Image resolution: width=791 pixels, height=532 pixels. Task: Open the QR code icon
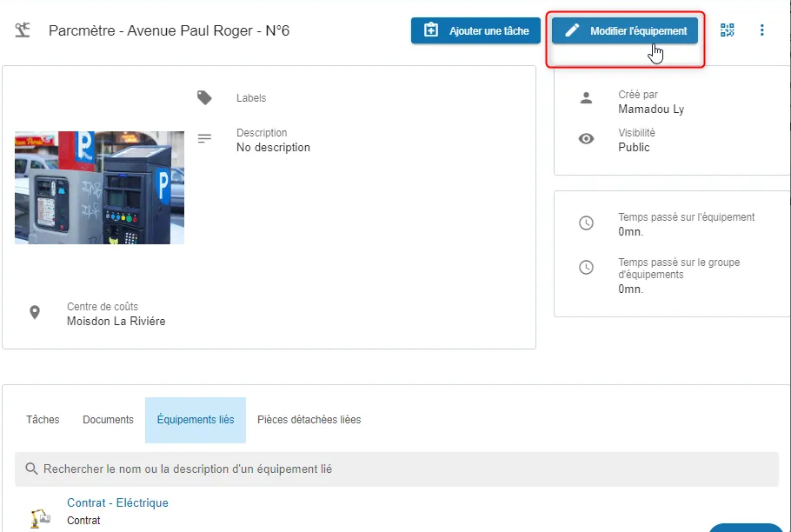coord(727,30)
